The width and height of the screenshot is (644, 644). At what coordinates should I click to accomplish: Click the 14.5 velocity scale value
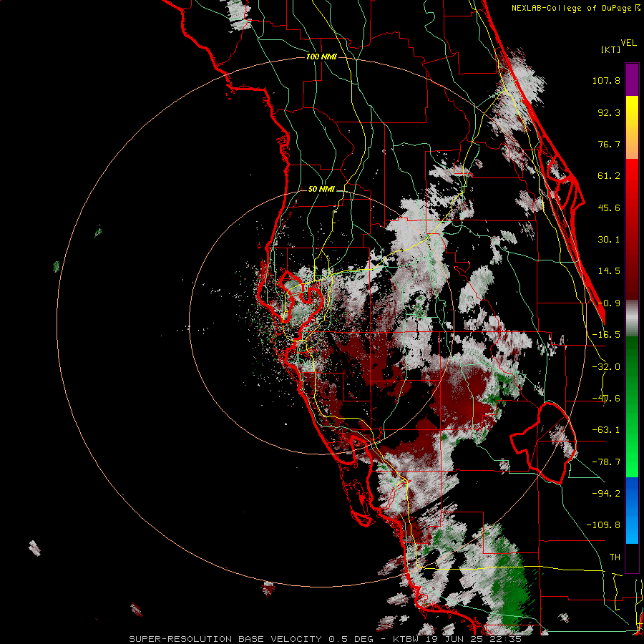click(609, 271)
